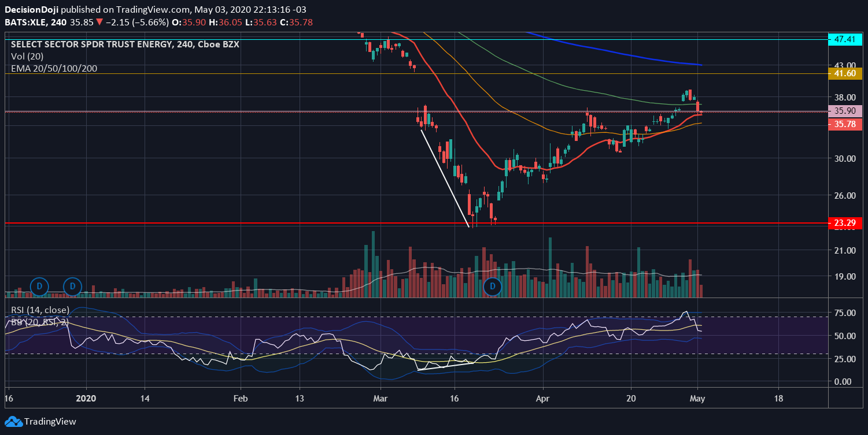
Task: Click the Apr label on the time axis
Action: point(544,399)
